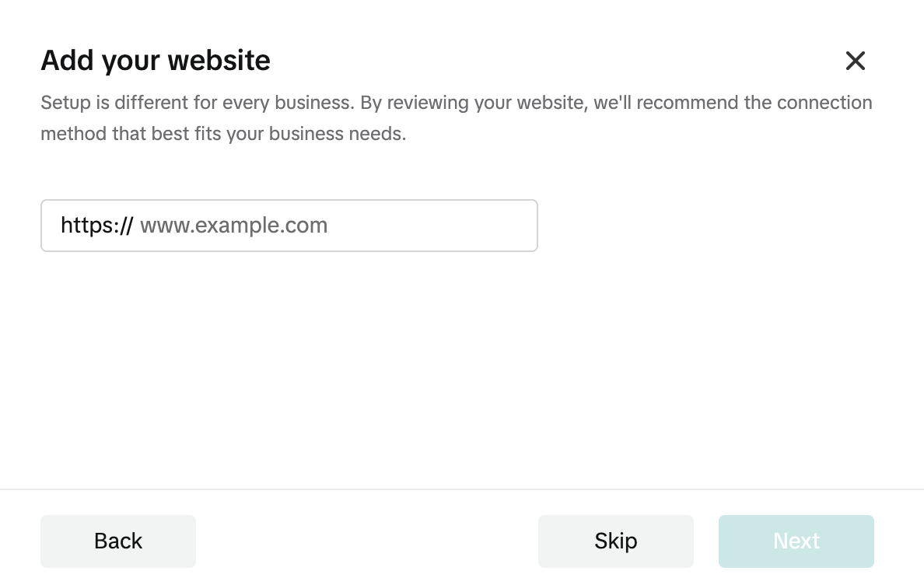Choose Skip to bypass website review
Screen dimensions: 924x585
click(x=615, y=541)
